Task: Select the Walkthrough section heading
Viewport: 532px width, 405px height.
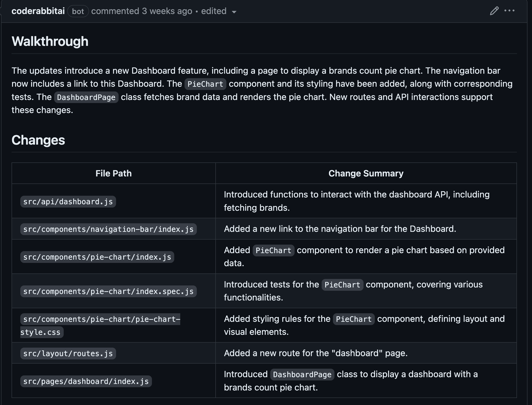Action: click(50, 41)
